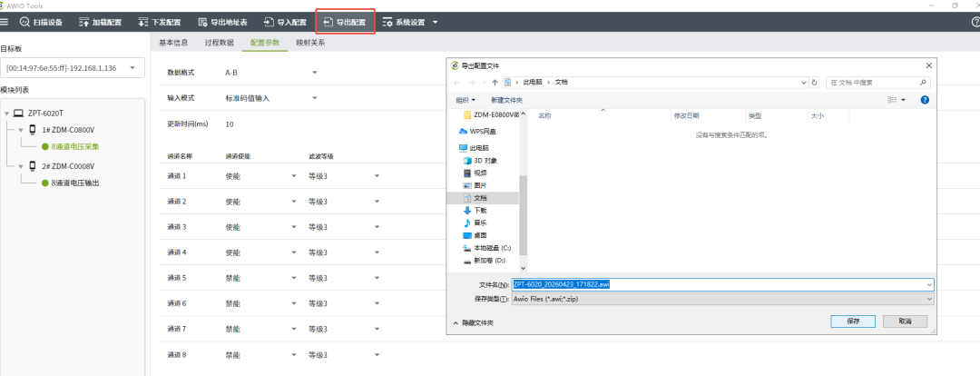Switch to the 映射关系 tab
The height and width of the screenshot is (376, 980).
pyautogui.click(x=310, y=43)
